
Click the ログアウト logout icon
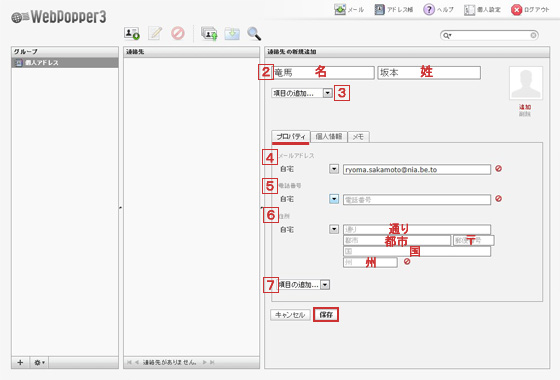[x=516, y=10]
